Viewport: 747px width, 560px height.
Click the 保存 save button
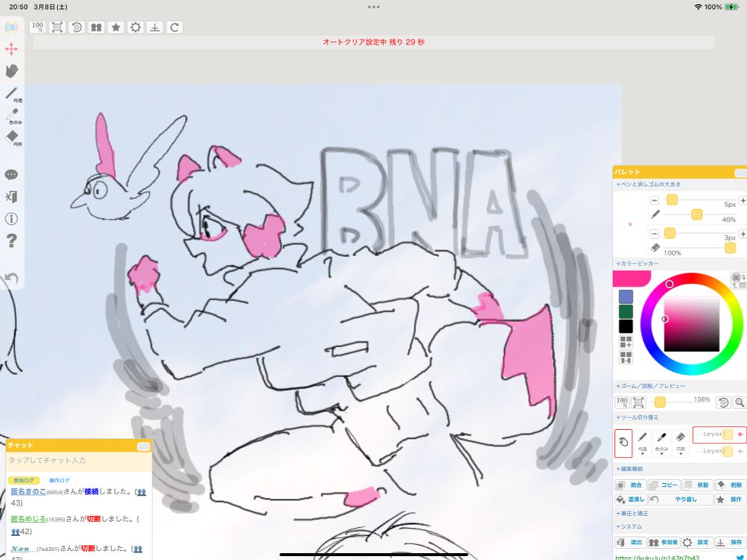pos(731,542)
